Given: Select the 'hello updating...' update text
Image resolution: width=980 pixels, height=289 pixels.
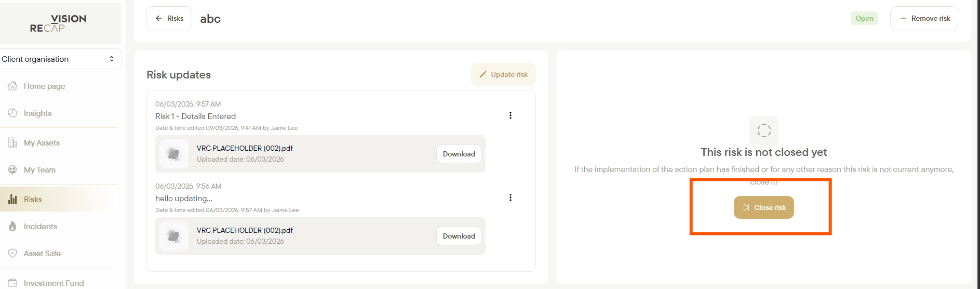Looking at the screenshot, I should 184,199.
